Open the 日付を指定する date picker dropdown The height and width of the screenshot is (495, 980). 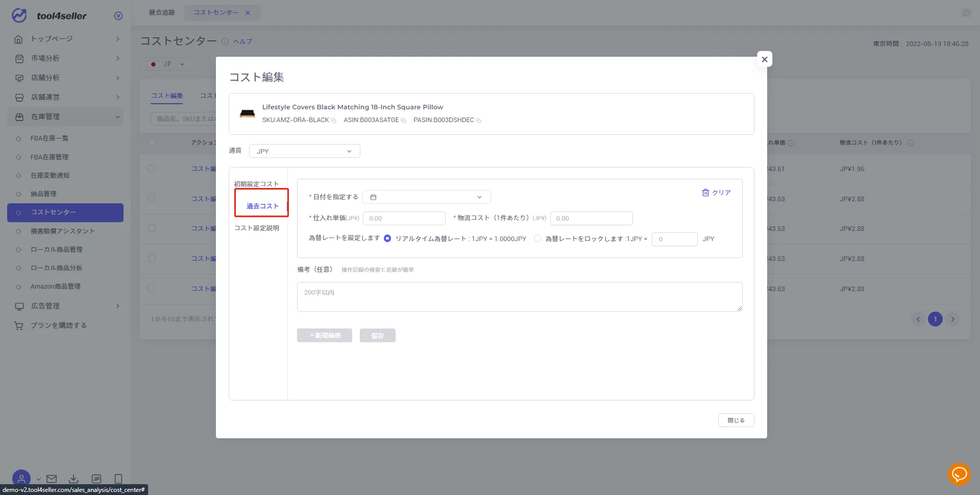427,197
